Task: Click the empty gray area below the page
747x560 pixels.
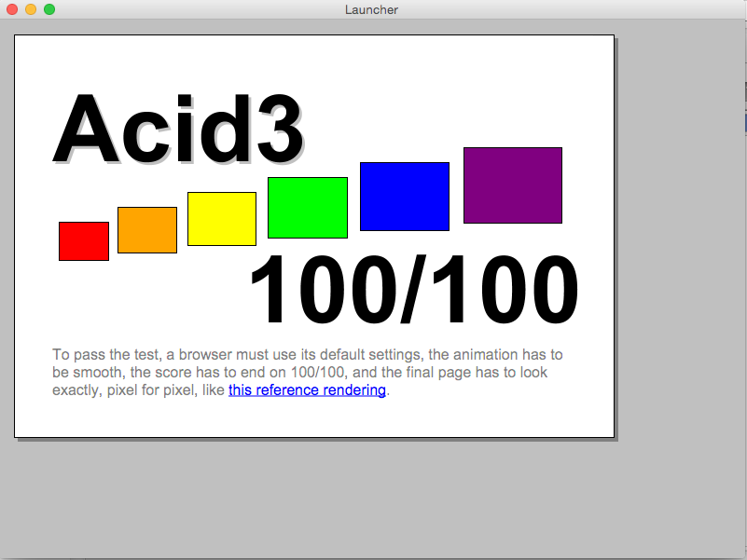Action: pos(373,499)
